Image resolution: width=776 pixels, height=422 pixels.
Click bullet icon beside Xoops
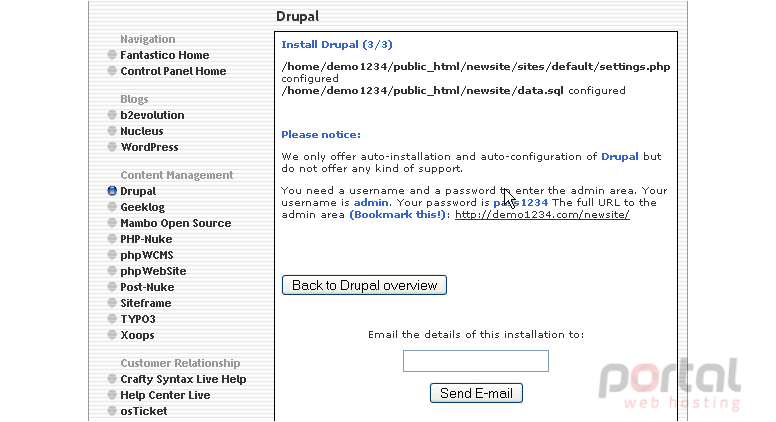pos(112,335)
